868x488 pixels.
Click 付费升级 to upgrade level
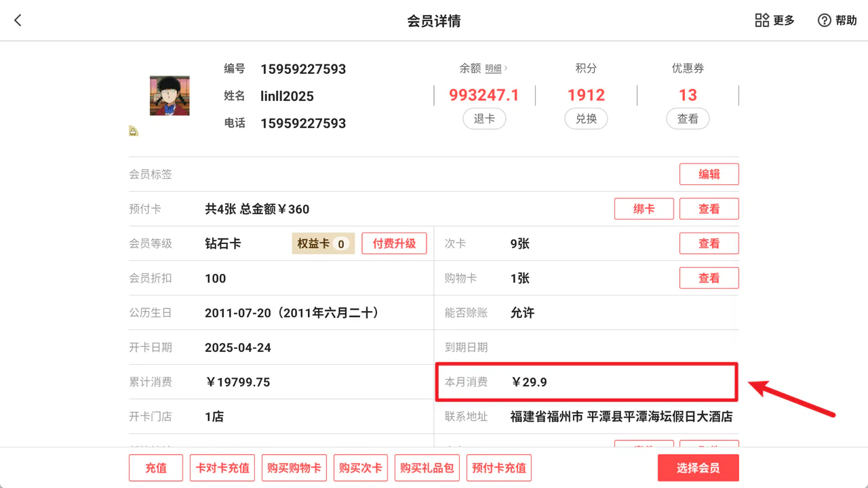coord(394,243)
